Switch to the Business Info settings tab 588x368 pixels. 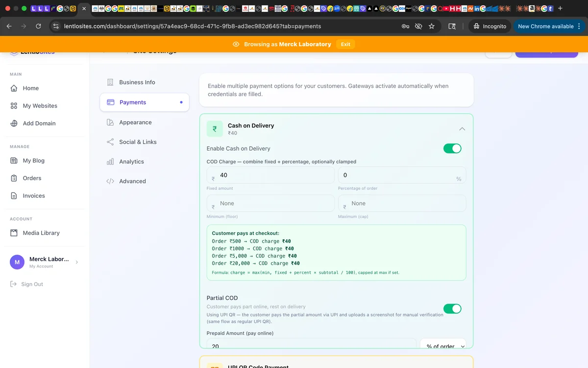coord(145,82)
